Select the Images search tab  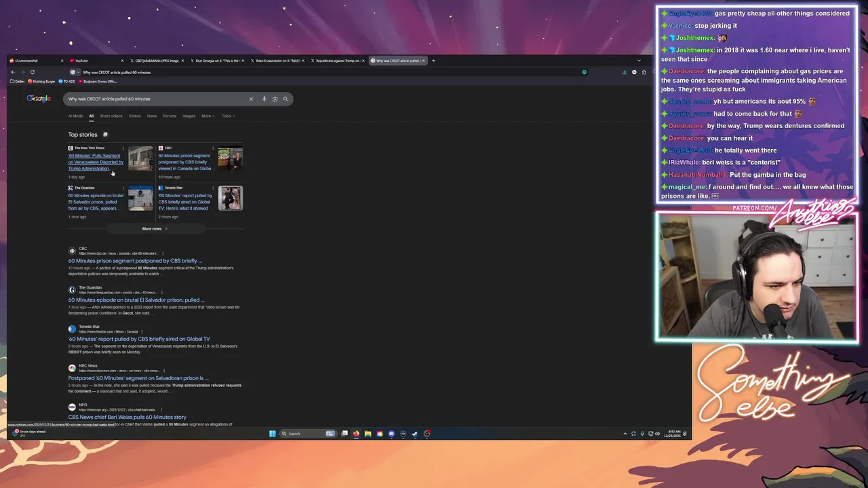click(189, 116)
